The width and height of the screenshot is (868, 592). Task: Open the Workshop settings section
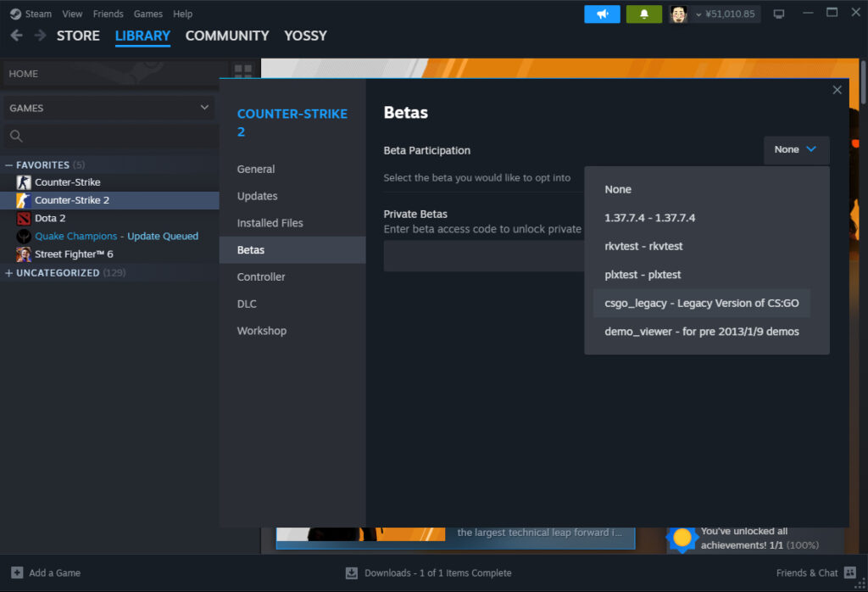292,331
